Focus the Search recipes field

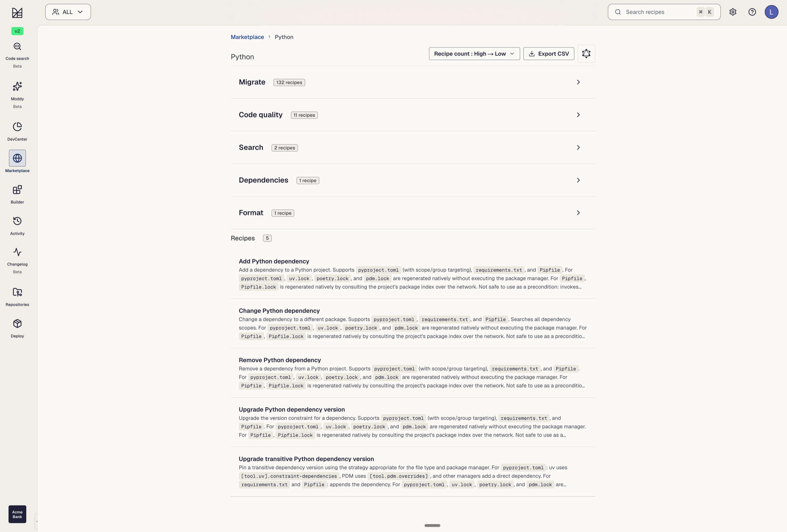(664, 12)
